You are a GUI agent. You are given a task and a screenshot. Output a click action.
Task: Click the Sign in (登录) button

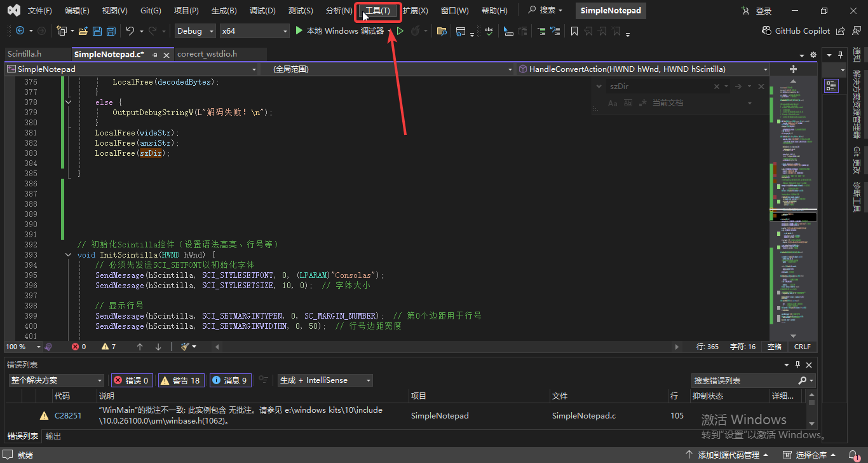(x=757, y=11)
